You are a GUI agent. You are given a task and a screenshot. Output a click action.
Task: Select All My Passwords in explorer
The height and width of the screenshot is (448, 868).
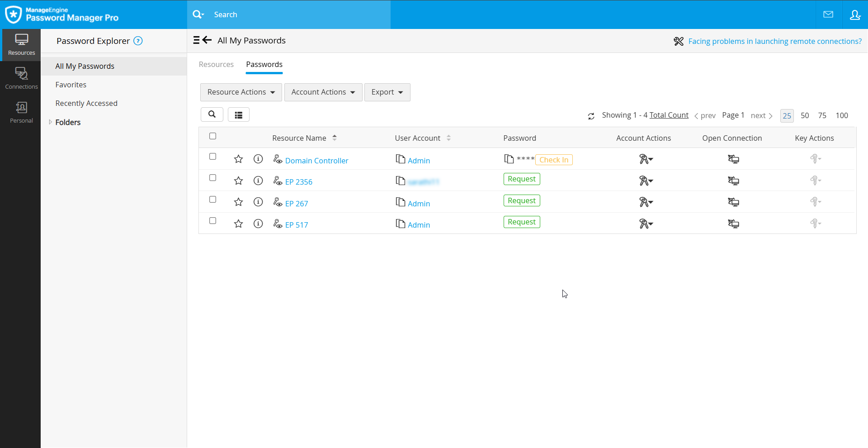coord(114,66)
